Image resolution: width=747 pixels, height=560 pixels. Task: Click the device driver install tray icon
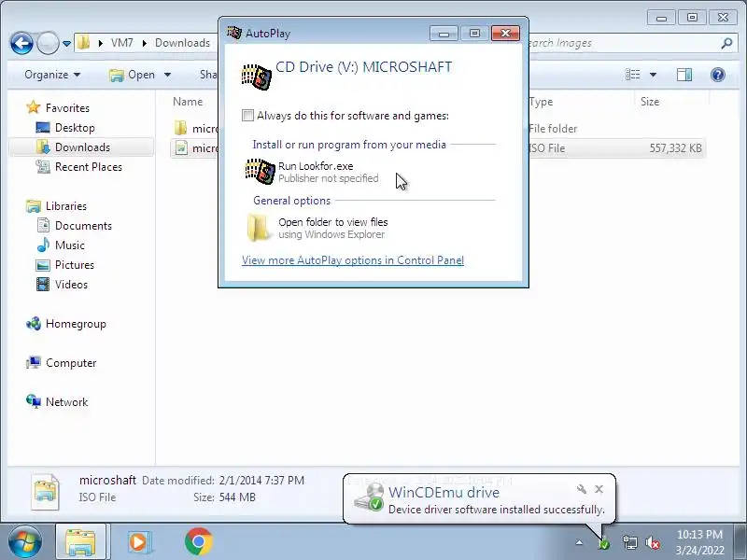pyautogui.click(x=604, y=542)
